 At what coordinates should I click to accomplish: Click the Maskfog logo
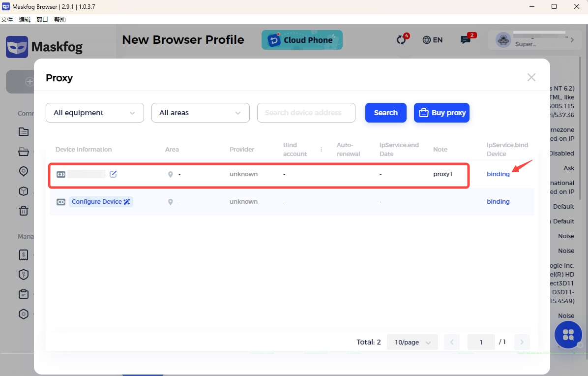tap(44, 47)
